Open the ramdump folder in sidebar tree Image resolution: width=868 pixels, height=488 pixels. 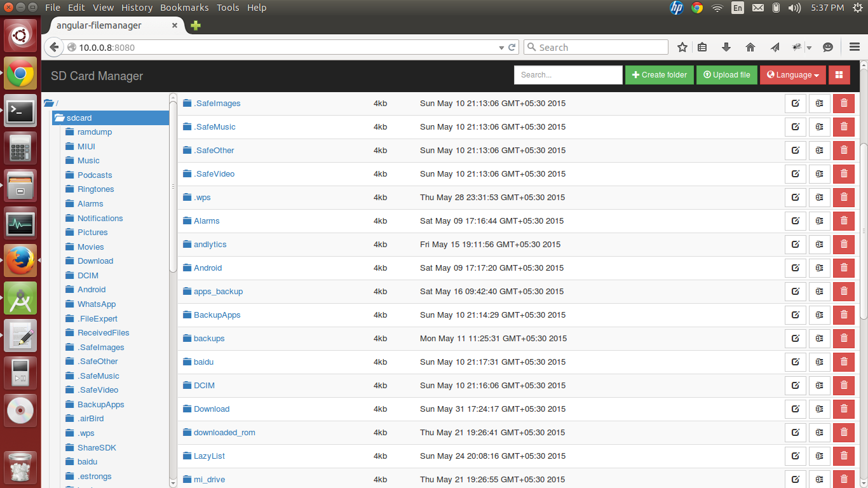coord(95,132)
